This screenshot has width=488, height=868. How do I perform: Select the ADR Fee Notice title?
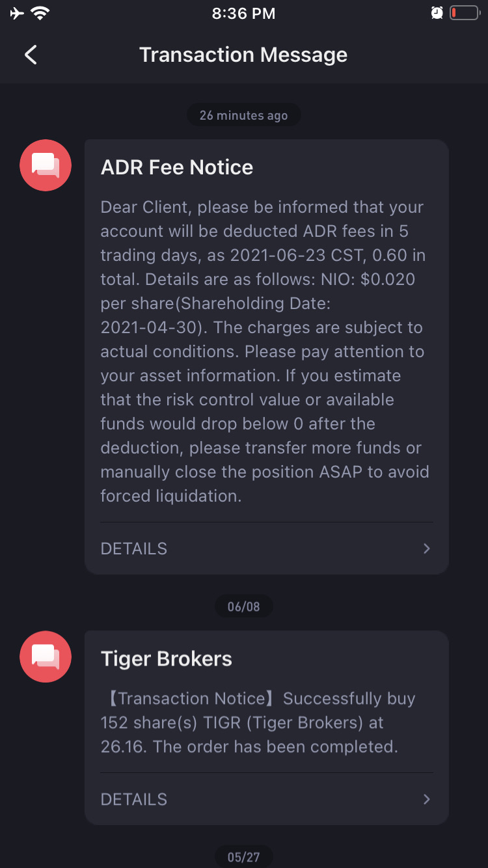(177, 167)
